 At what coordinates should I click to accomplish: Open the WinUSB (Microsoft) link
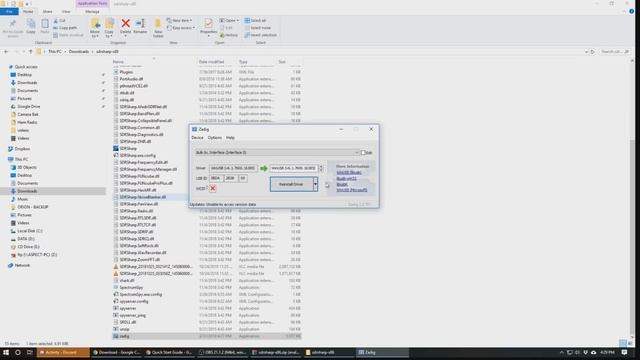click(351, 190)
